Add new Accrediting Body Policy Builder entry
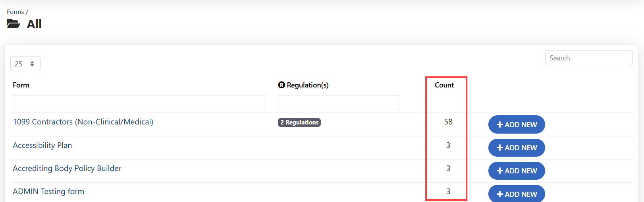This screenshot has width=644, height=202. (516, 171)
